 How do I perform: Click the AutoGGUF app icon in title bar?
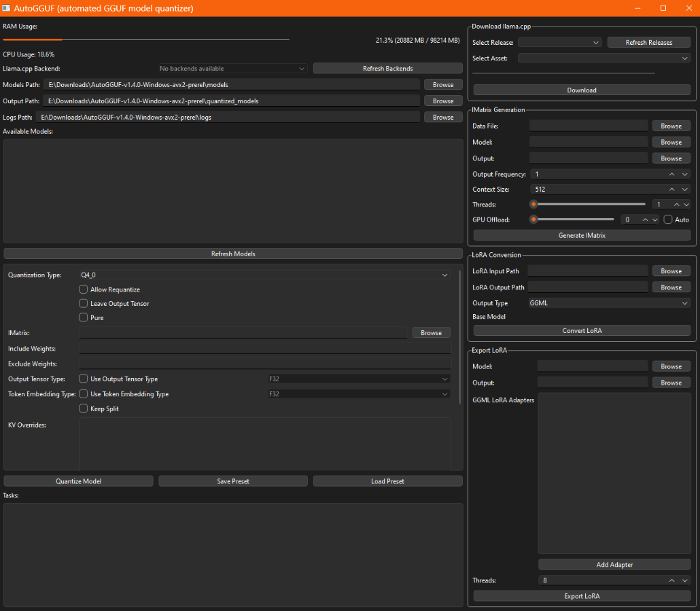click(x=6, y=8)
